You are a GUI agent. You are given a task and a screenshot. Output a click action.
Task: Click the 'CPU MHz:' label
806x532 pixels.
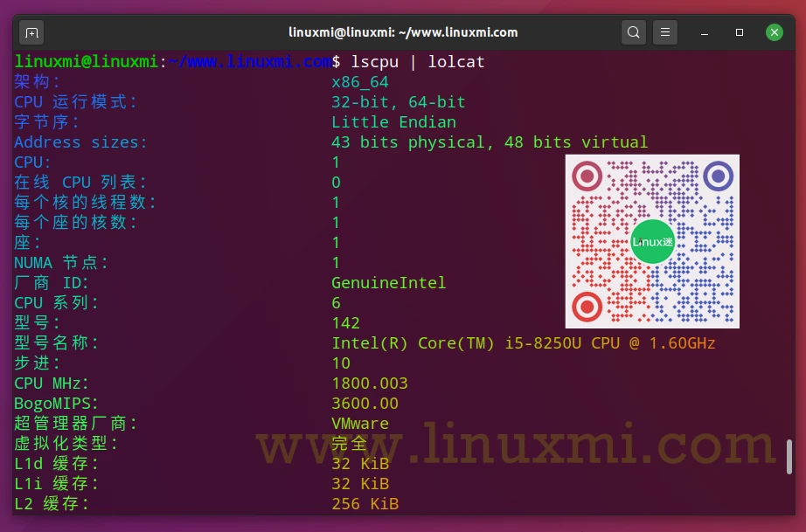click(52, 383)
